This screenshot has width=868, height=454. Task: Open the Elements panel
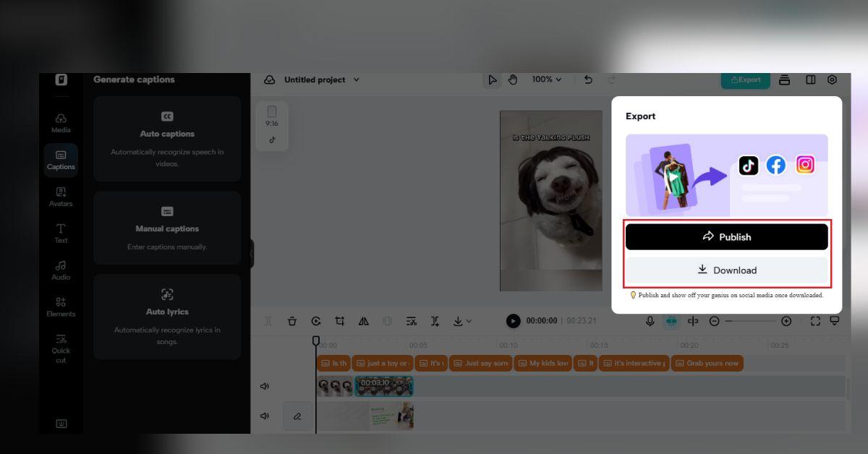(61, 307)
